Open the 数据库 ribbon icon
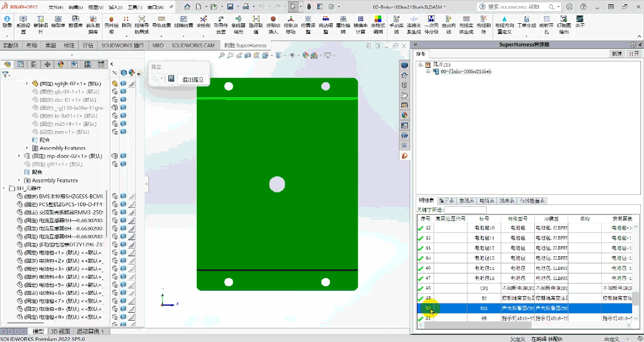Viewport: 644px width, 342px height. click(75, 19)
